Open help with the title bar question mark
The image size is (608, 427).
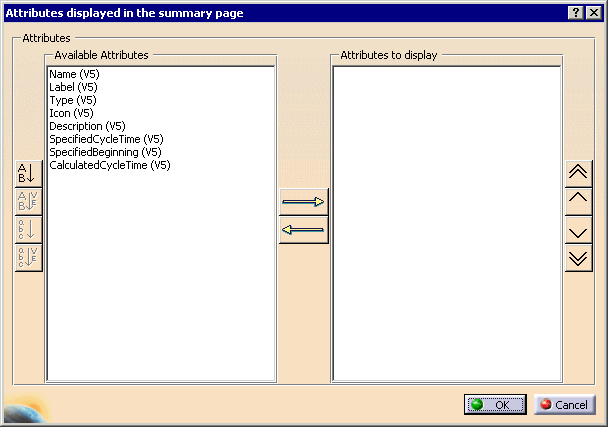(577, 12)
